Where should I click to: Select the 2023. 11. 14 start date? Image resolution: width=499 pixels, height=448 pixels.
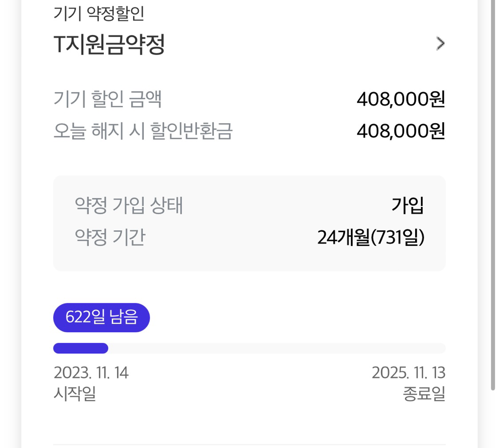coord(91,373)
